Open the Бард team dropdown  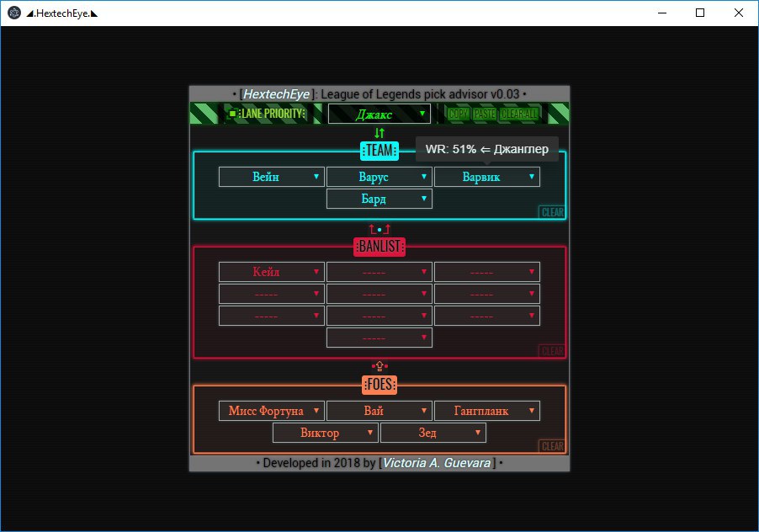point(379,199)
